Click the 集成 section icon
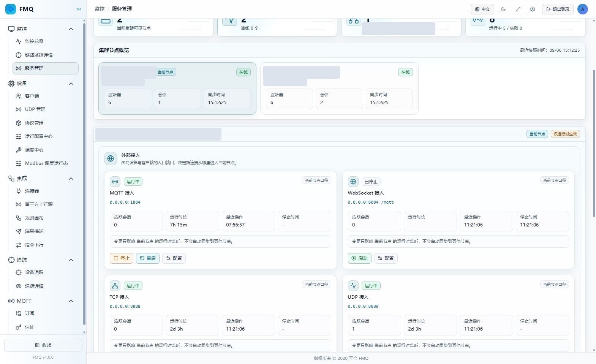Image resolution: width=596 pixels, height=364 pixels. point(11,179)
